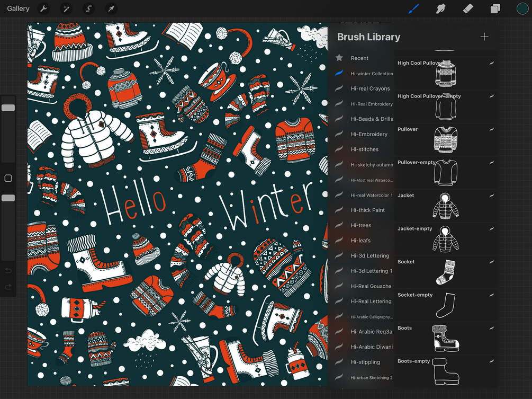The width and height of the screenshot is (532, 399).
Task: Select the Paint brush tool
Action: pyautogui.click(x=413, y=8)
